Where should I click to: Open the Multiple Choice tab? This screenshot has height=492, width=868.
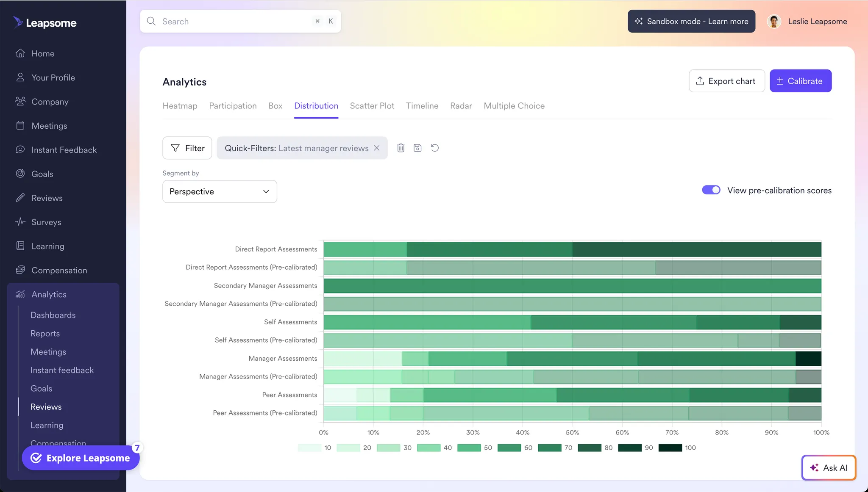click(514, 106)
